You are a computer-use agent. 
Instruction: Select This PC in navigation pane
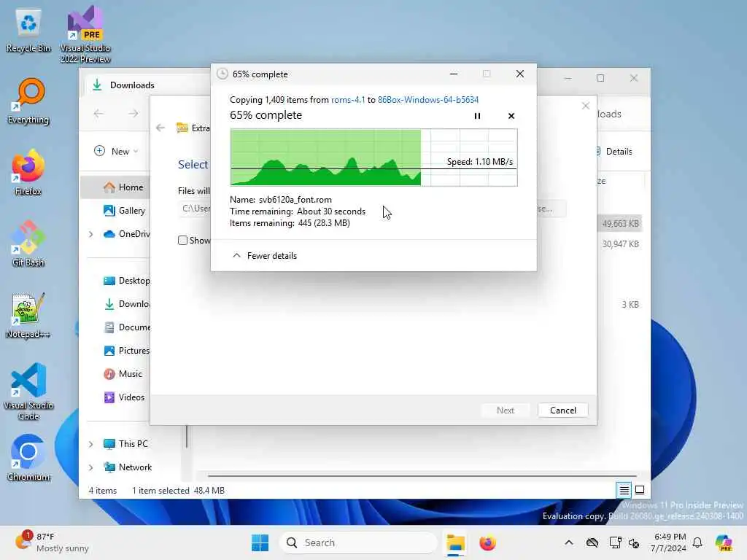coord(125,444)
